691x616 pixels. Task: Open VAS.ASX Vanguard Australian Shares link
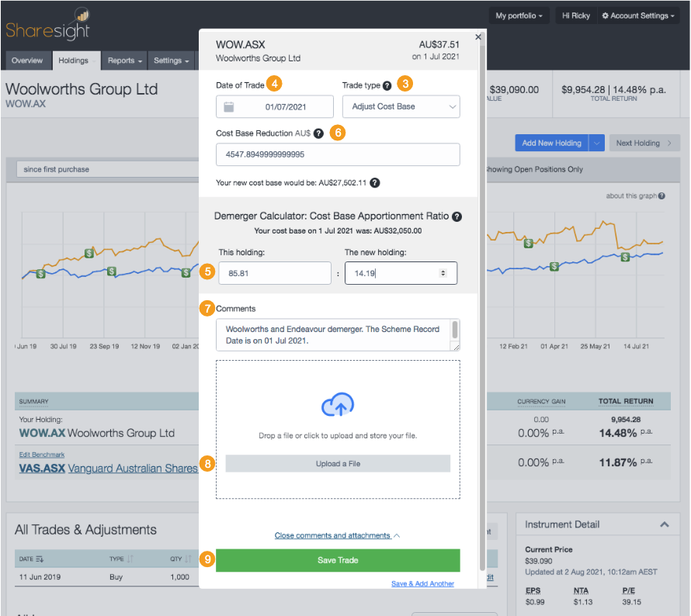(108, 469)
